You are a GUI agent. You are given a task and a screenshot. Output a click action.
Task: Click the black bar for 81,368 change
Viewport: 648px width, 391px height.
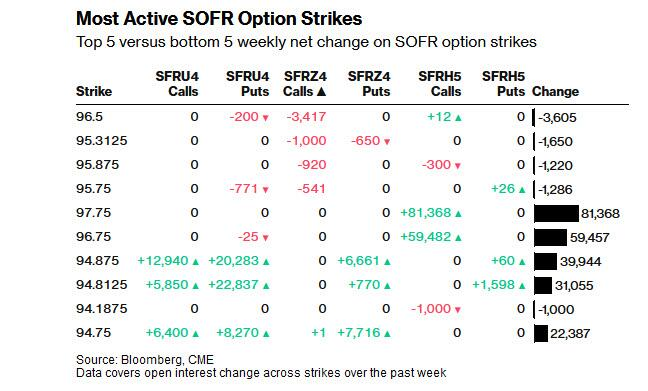point(557,214)
